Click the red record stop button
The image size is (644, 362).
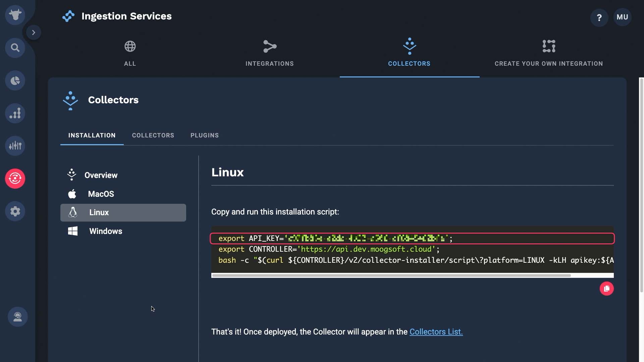click(x=607, y=289)
